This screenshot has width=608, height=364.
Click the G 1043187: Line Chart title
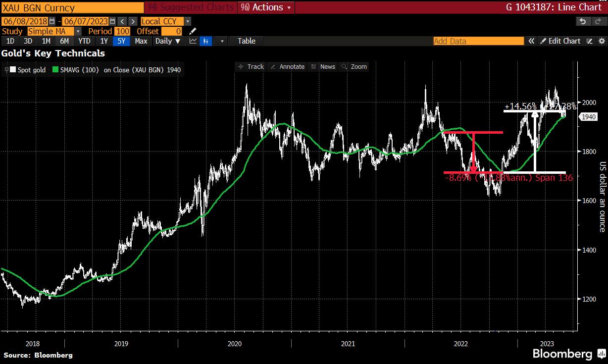click(555, 7)
